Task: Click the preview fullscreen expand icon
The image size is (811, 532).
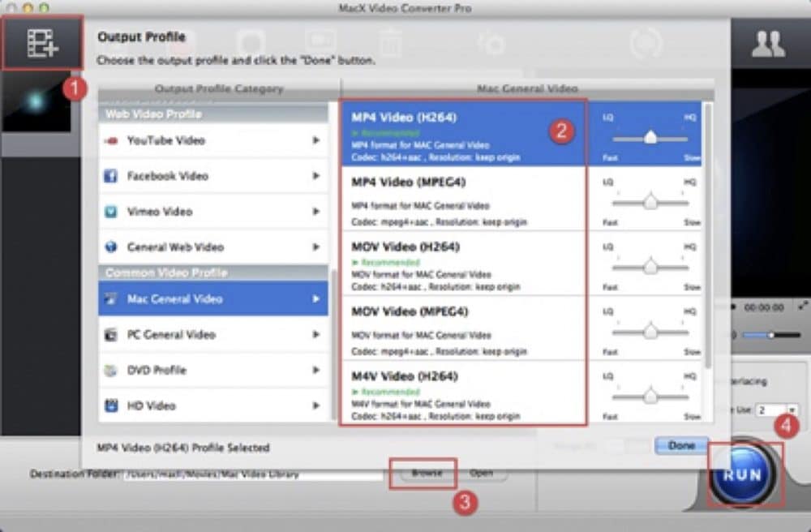Action: pyautogui.click(x=803, y=306)
